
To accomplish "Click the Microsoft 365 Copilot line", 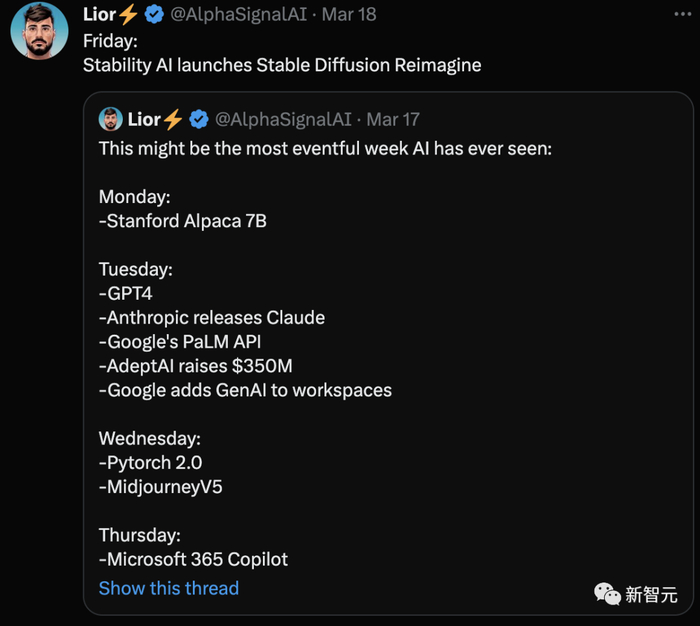I will coord(193,559).
